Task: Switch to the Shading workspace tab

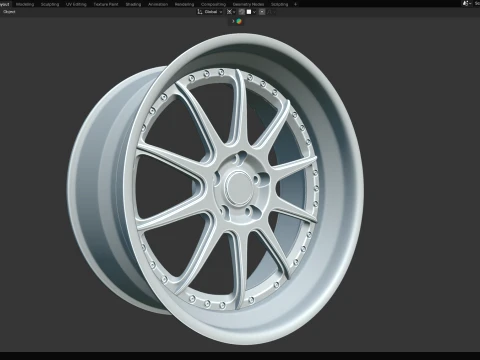Action: pyautogui.click(x=133, y=4)
